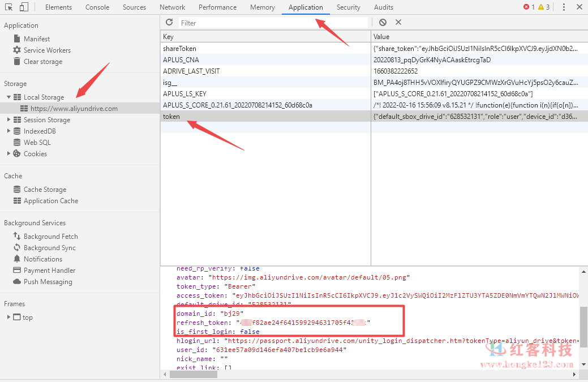
Task: Refresh the storage table with reload icon
Action: point(169,23)
